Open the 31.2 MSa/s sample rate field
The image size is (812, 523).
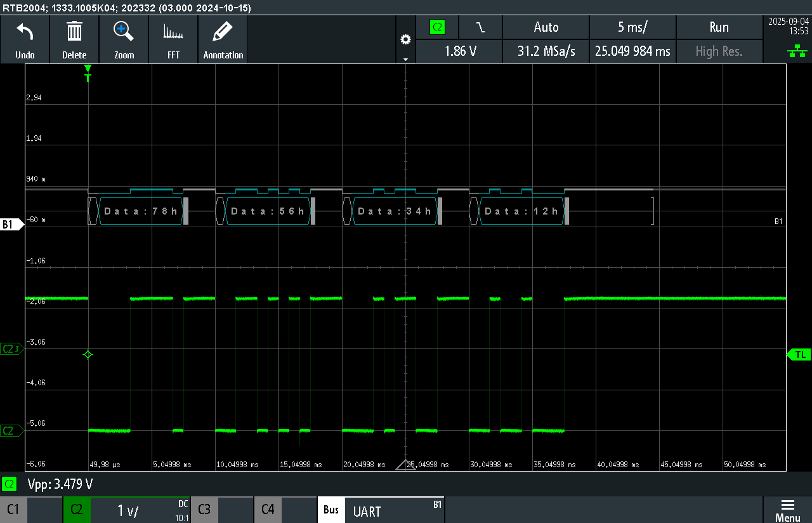click(x=546, y=51)
